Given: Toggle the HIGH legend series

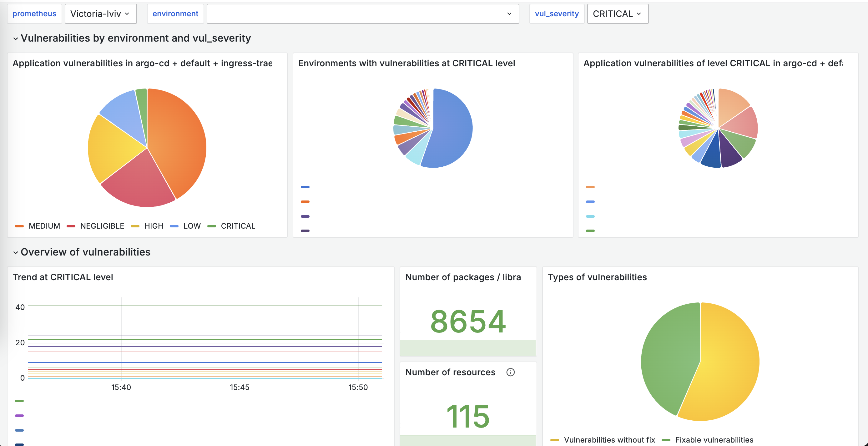Looking at the screenshot, I should (x=147, y=226).
